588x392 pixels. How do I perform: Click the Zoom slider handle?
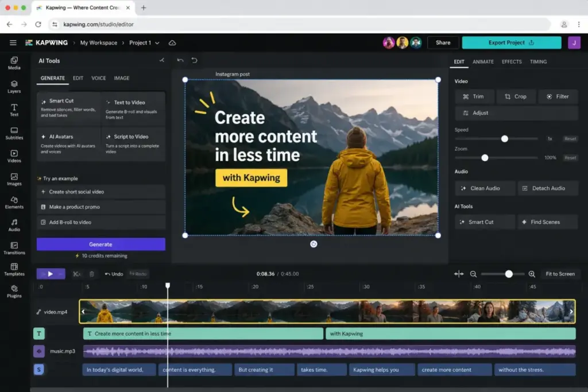(485, 158)
